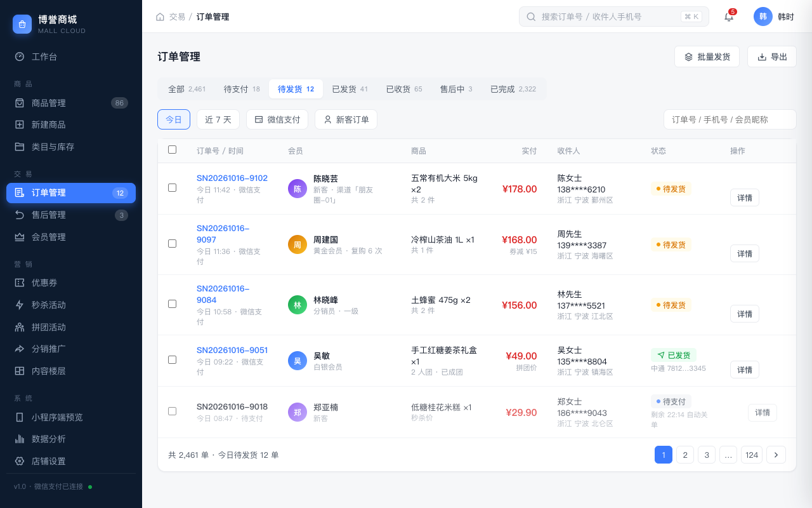Tick checkbox for 林晓峰's order
812x508 pixels.
tap(172, 304)
